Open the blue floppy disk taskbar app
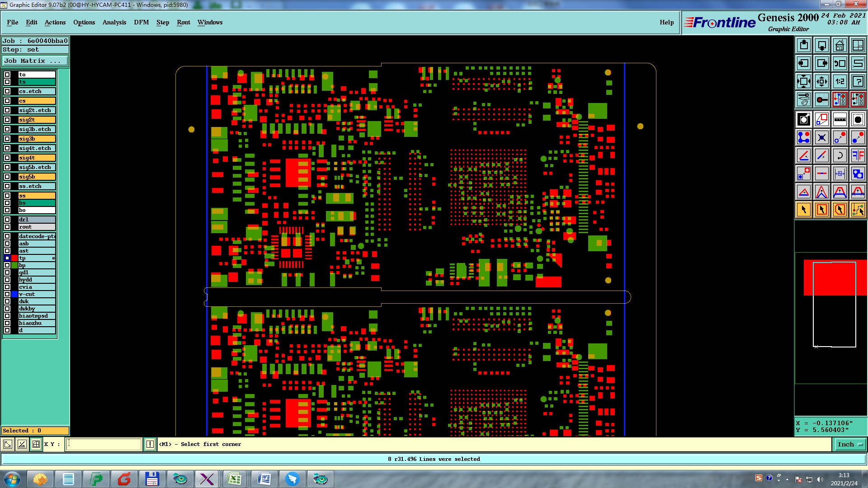Screen dimensions: 868x488 click(x=152, y=479)
